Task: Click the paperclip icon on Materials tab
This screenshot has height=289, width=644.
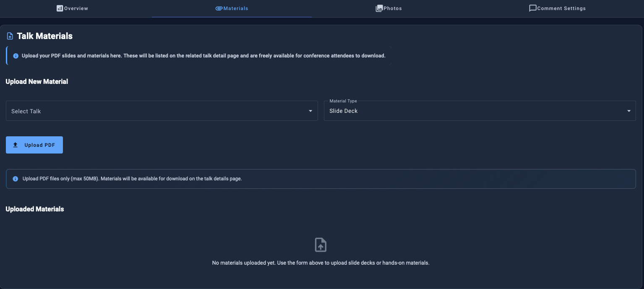Action: tap(219, 8)
